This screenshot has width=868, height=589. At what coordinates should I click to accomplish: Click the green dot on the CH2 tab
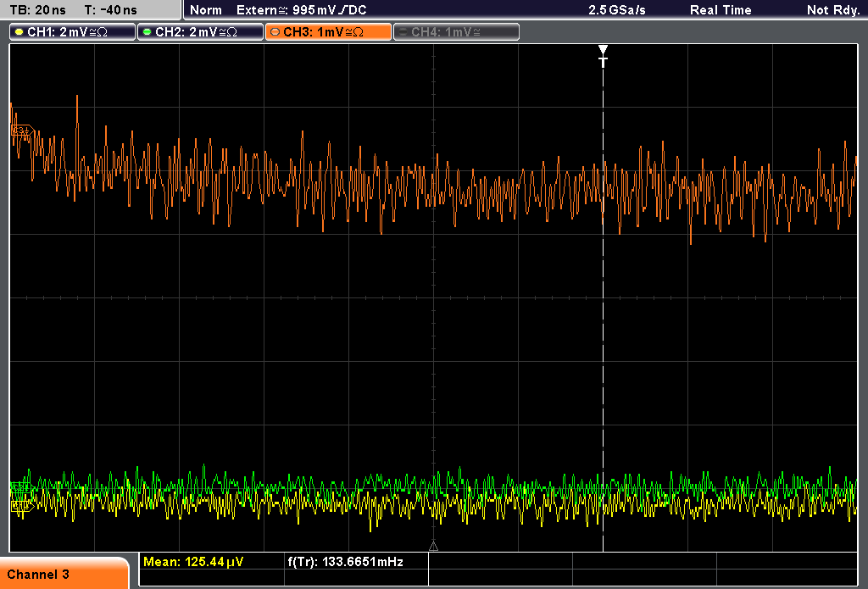(147, 32)
